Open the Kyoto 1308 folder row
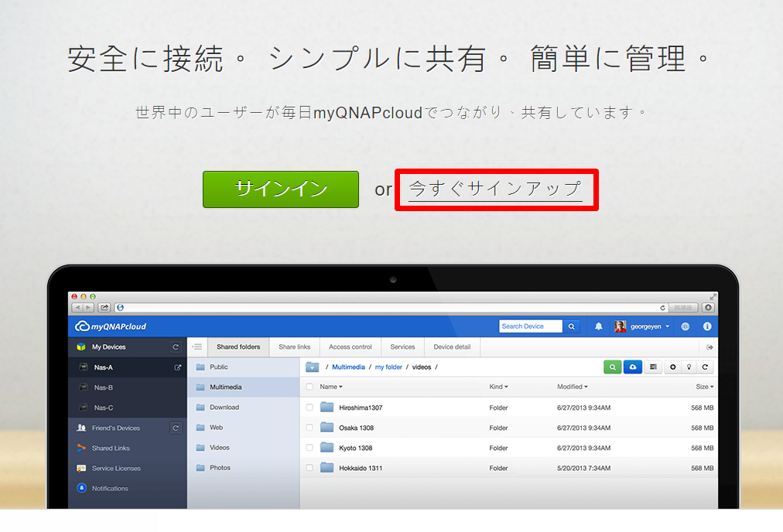The width and height of the screenshot is (783, 532). click(x=509, y=448)
